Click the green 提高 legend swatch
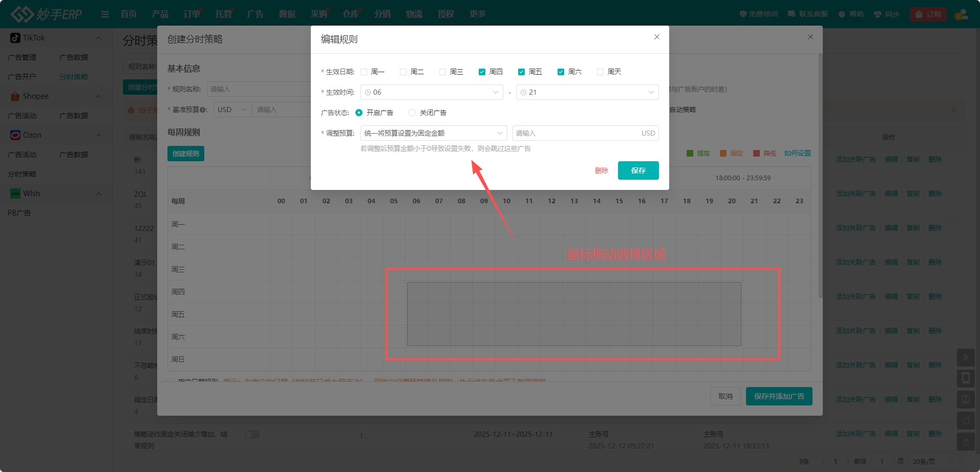 [690, 154]
